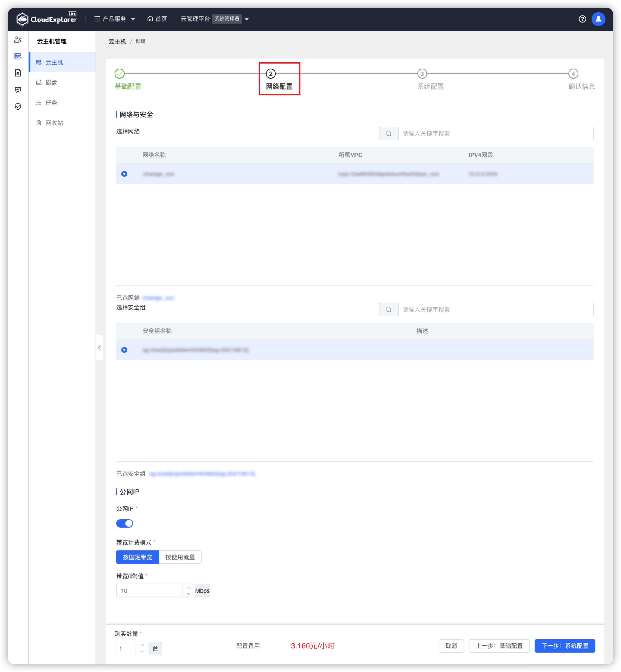Click 下一步：系统配置 button
This screenshot has height=672, width=621.
click(565, 646)
